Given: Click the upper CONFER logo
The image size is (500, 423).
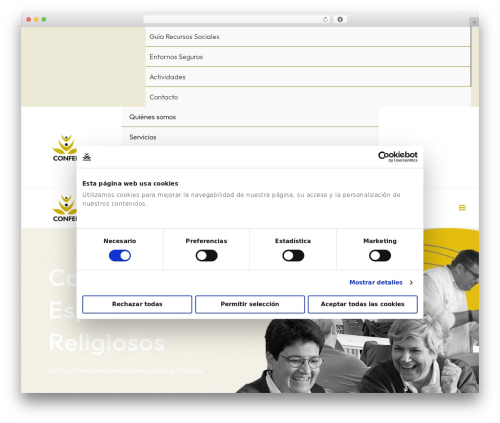Looking at the screenshot, I should pyautogui.click(x=65, y=148).
